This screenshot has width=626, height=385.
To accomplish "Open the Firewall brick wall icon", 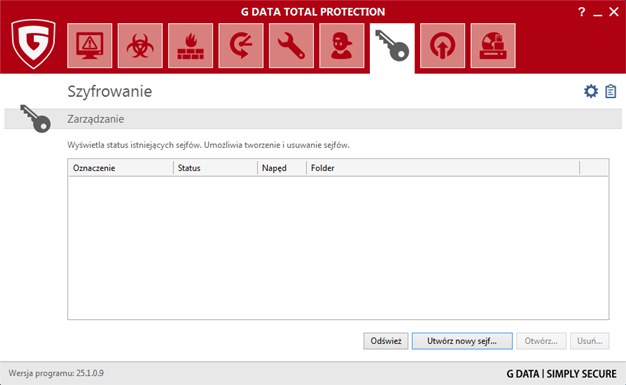I will [190, 46].
